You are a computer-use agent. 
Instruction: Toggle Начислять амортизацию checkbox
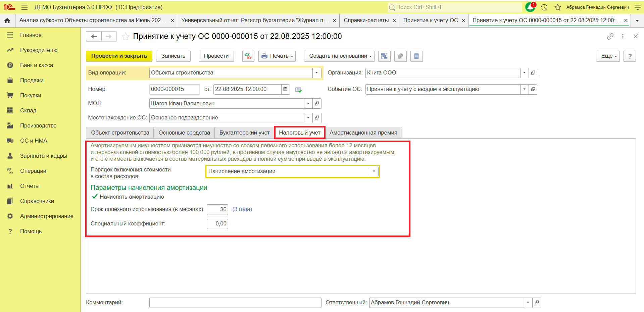94,197
